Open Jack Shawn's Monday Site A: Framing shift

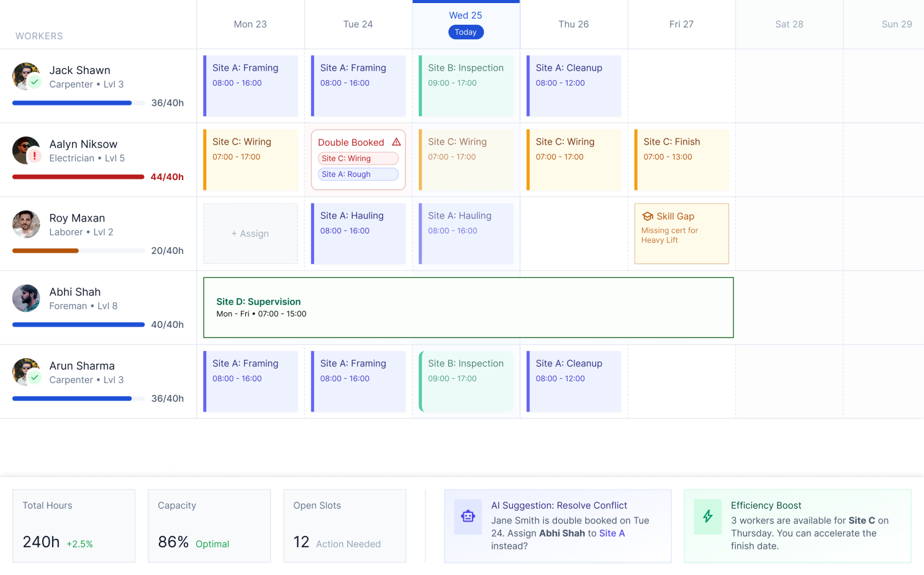[250, 86]
